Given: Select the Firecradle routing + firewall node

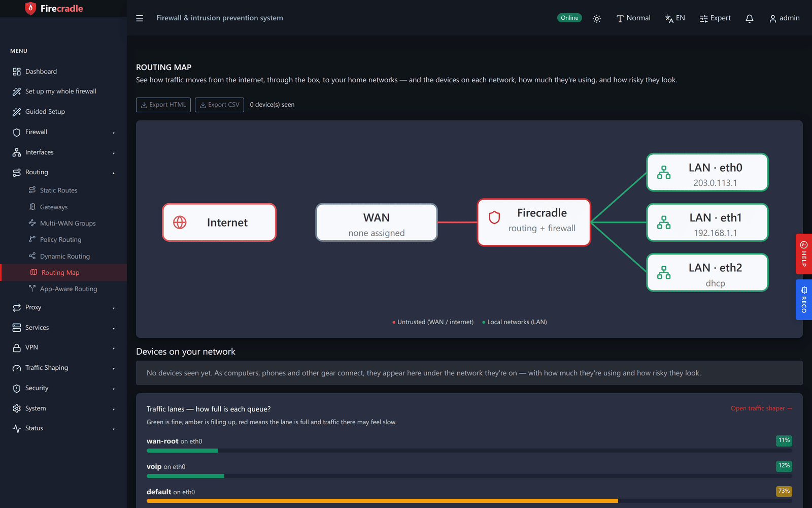Looking at the screenshot, I should pos(534,223).
